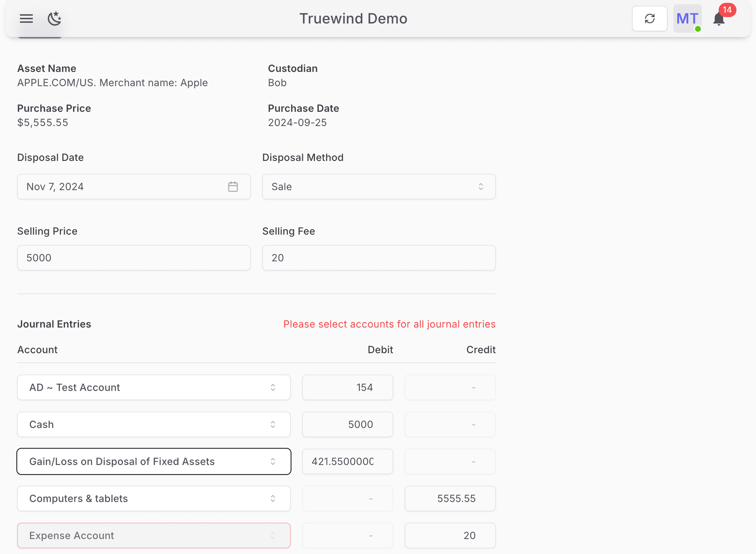Click the debit field showing 421.550000
756x554 pixels.
pos(347,461)
